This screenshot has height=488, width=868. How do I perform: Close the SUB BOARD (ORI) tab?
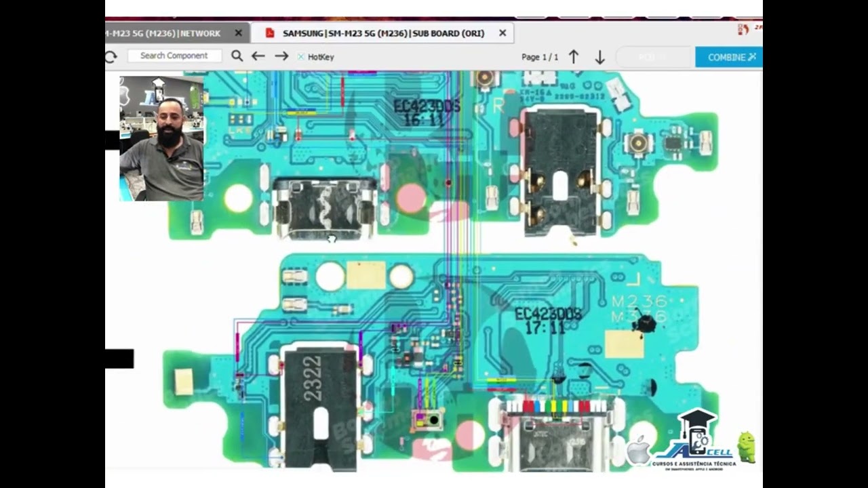(502, 33)
